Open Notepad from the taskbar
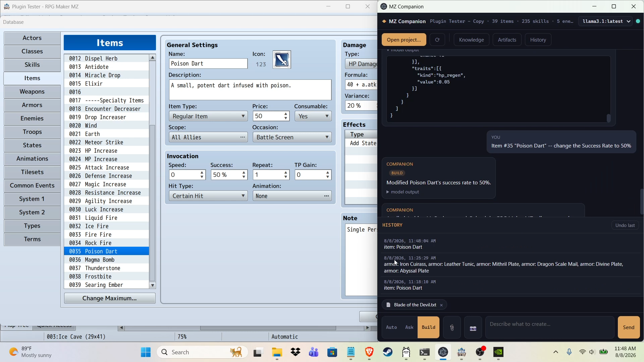 351,352
